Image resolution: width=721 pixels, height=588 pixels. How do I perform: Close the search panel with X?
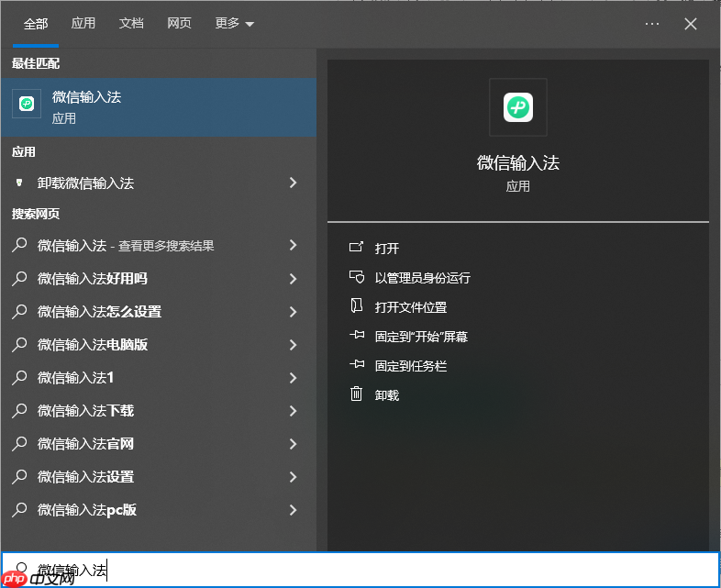(x=691, y=24)
